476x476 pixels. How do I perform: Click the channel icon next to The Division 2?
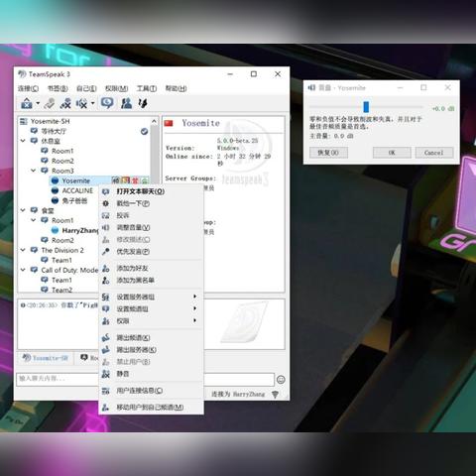coord(34,250)
